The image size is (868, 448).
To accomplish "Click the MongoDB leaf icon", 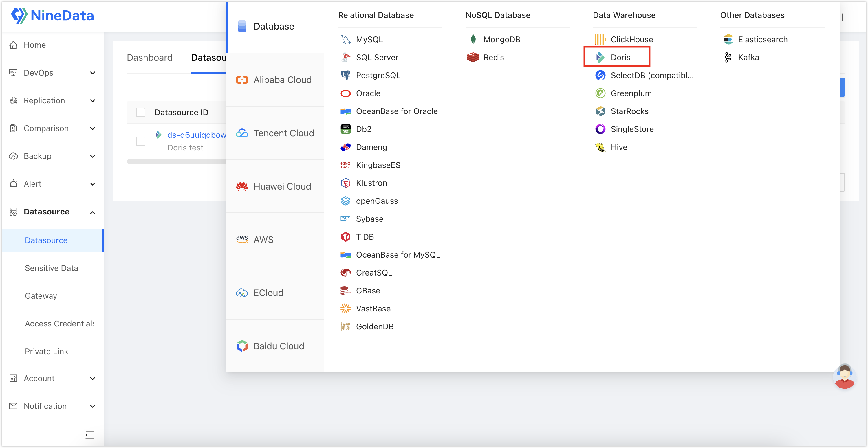I will (473, 39).
